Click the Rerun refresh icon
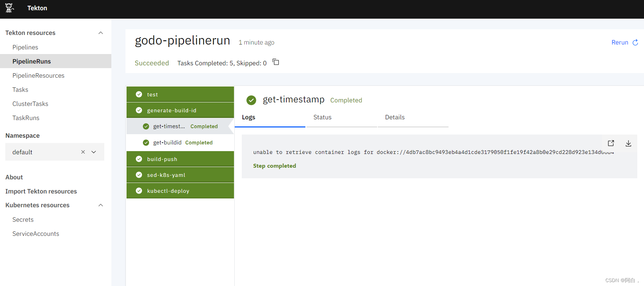Screen dimensions: 644x286 635,42
